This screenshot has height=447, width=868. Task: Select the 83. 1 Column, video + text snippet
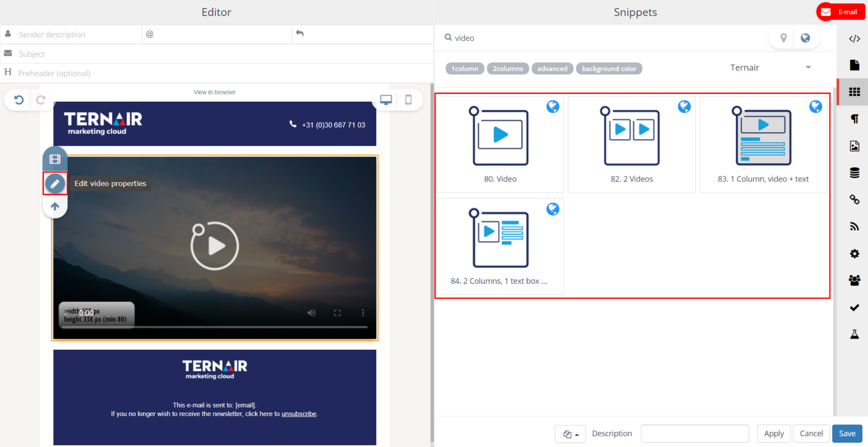click(763, 144)
